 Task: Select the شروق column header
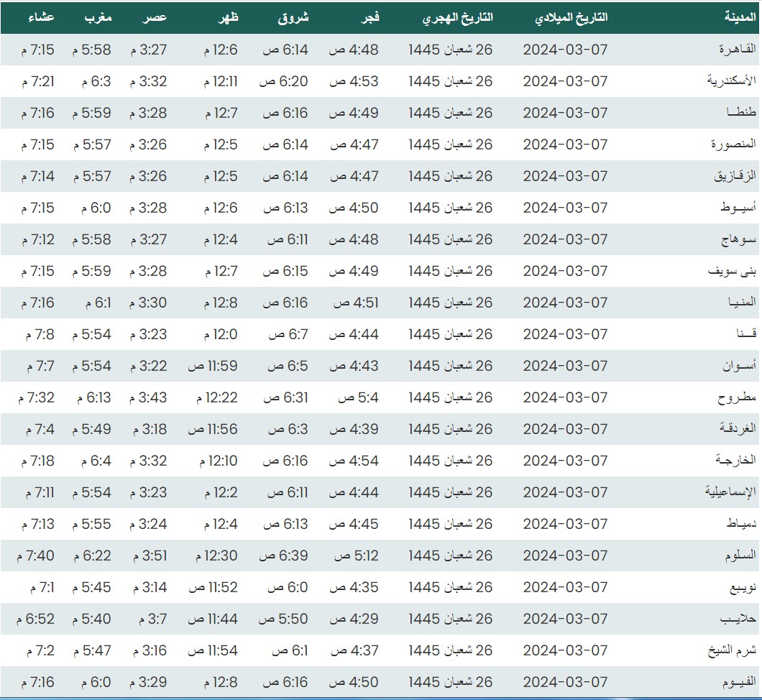[293, 18]
